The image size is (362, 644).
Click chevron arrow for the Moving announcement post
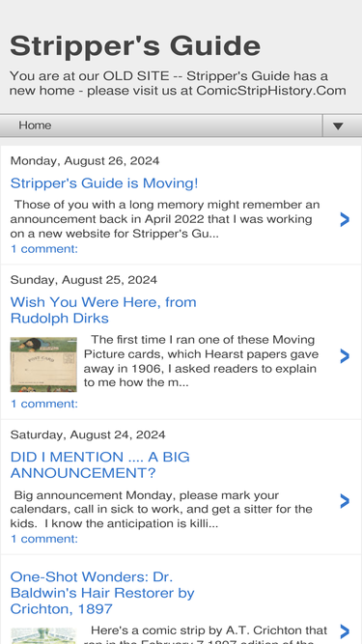(x=345, y=220)
